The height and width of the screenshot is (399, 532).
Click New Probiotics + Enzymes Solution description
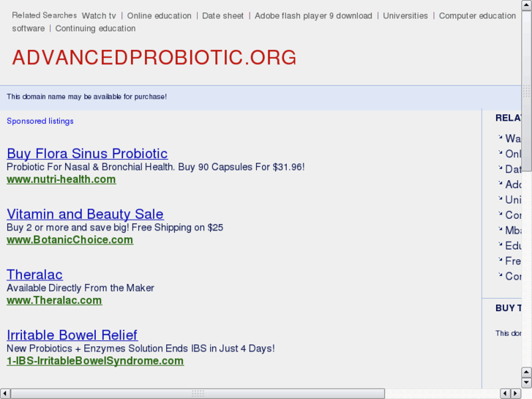pyautogui.click(x=141, y=348)
